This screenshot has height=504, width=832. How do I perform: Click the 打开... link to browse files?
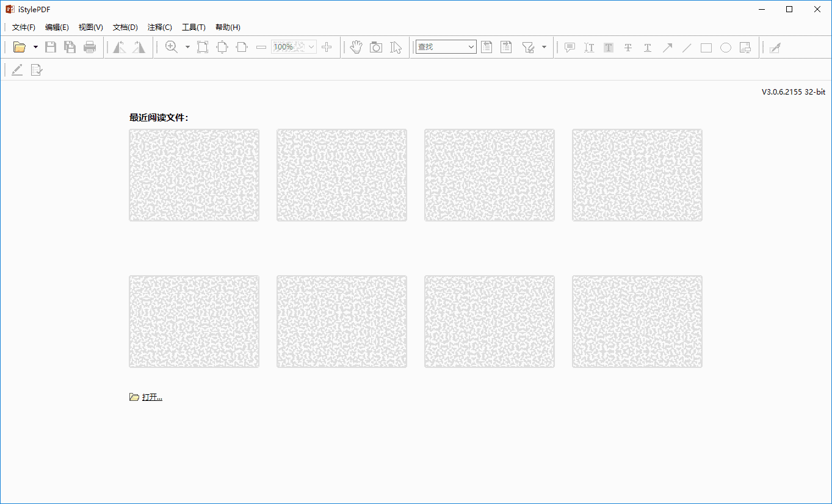(151, 397)
